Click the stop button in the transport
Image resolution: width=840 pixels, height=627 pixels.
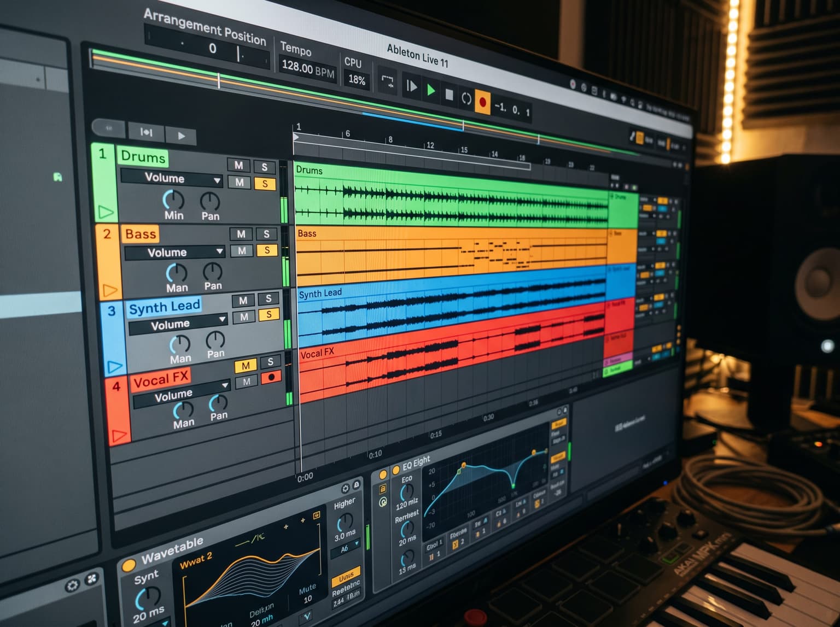pos(449,95)
